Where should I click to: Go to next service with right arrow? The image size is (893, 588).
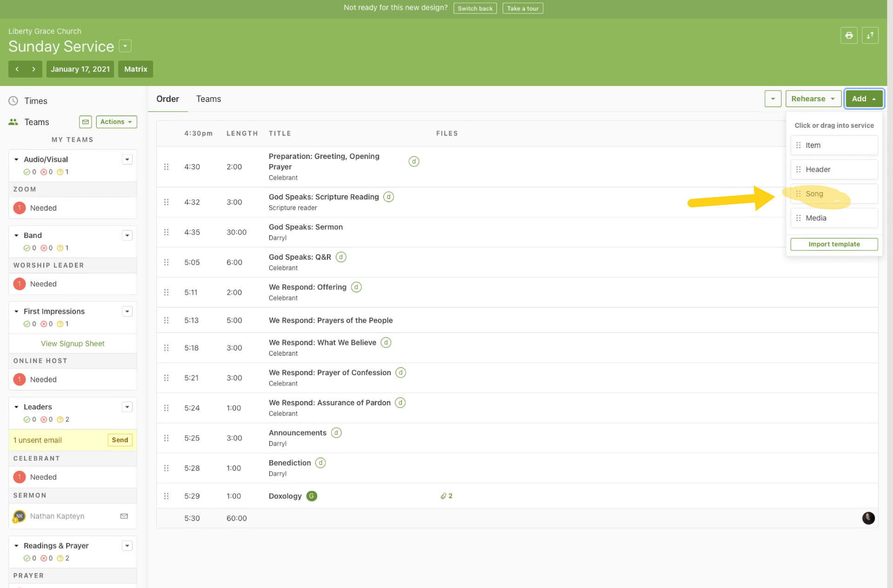(x=33, y=69)
